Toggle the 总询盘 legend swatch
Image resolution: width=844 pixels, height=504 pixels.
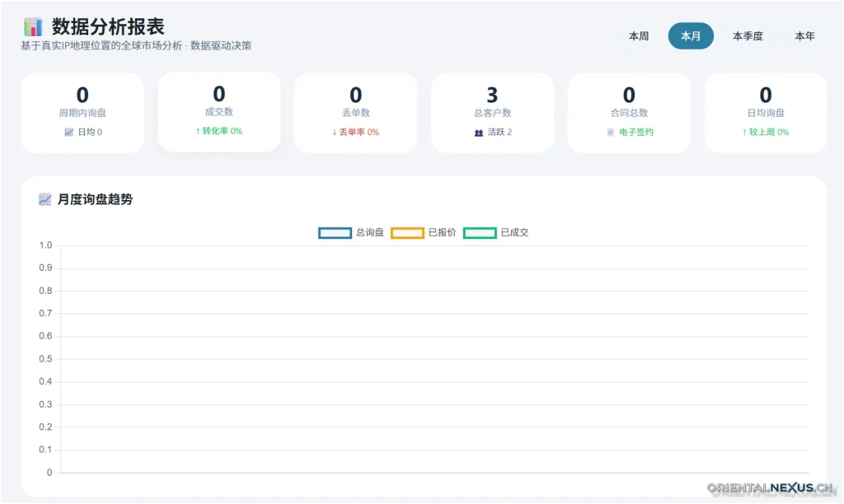[x=335, y=233]
